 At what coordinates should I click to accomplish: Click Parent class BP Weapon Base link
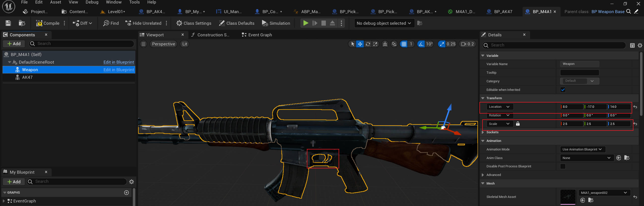(608, 12)
